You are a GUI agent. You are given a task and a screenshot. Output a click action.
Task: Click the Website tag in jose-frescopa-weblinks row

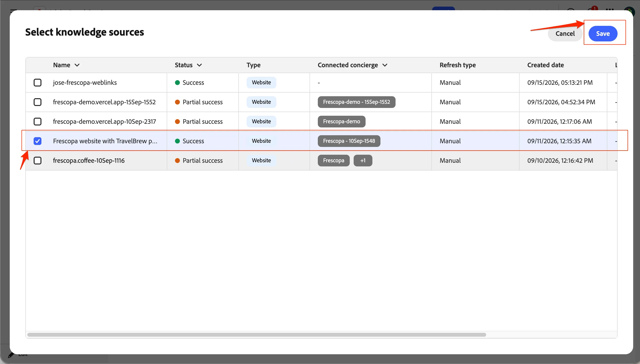[261, 83]
